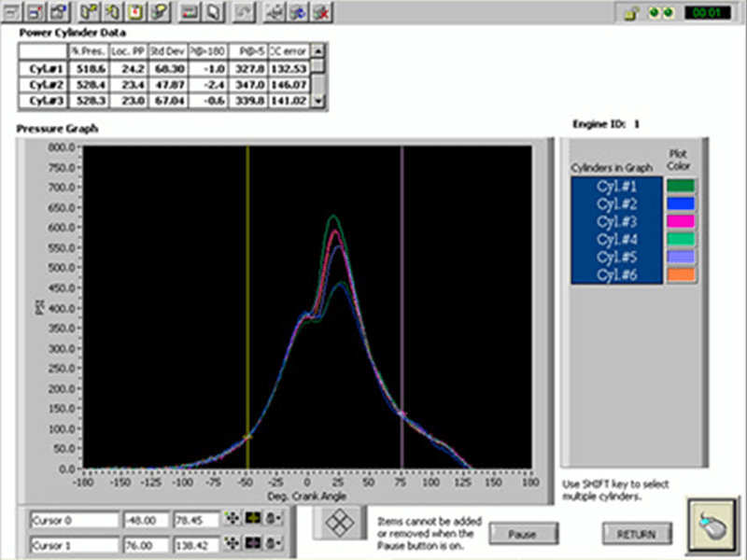Click the 146.07 cell for Cyl#2

tap(289, 85)
